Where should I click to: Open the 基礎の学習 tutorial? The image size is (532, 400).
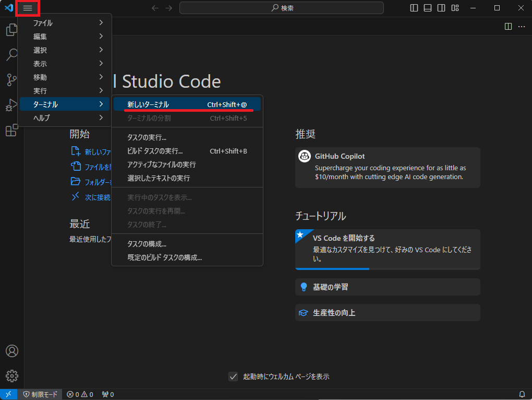coord(388,287)
